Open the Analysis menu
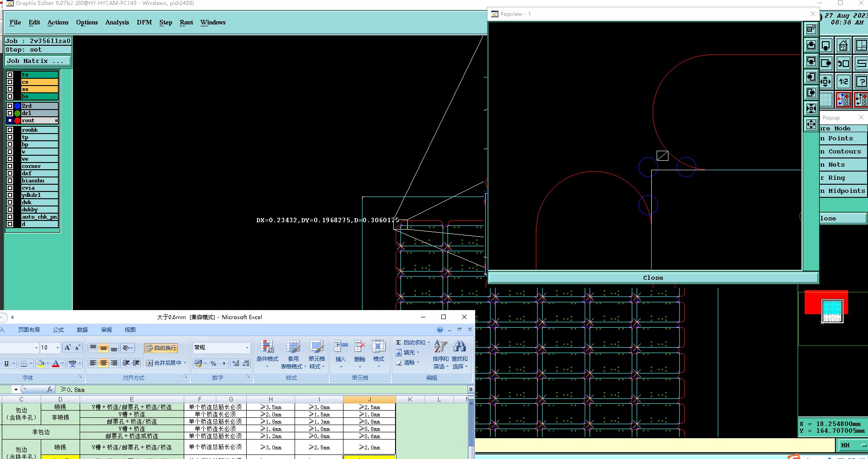The height and width of the screenshot is (459, 868). coord(117,22)
